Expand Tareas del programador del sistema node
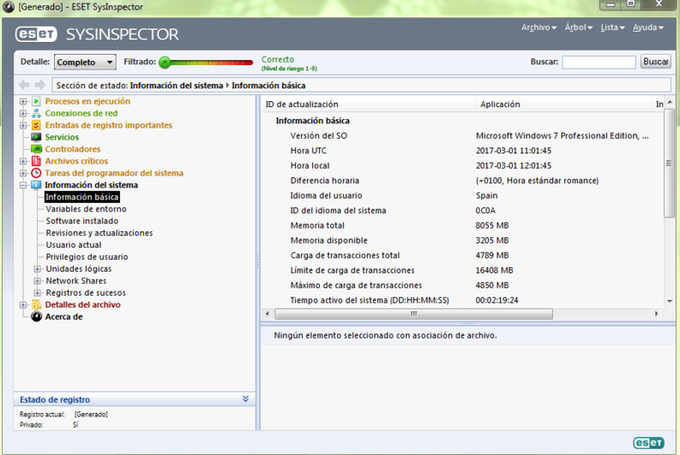The height and width of the screenshot is (455, 680). point(23,173)
